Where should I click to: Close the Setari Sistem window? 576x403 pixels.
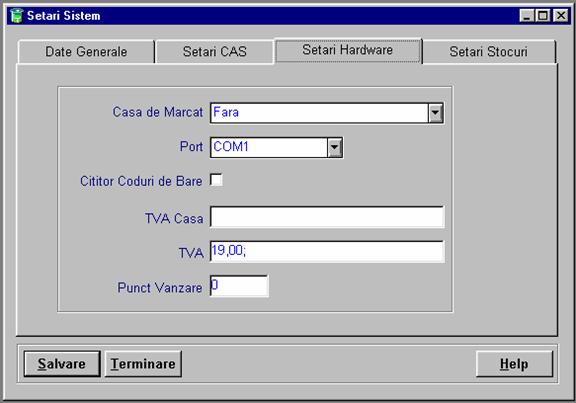(561, 16)
